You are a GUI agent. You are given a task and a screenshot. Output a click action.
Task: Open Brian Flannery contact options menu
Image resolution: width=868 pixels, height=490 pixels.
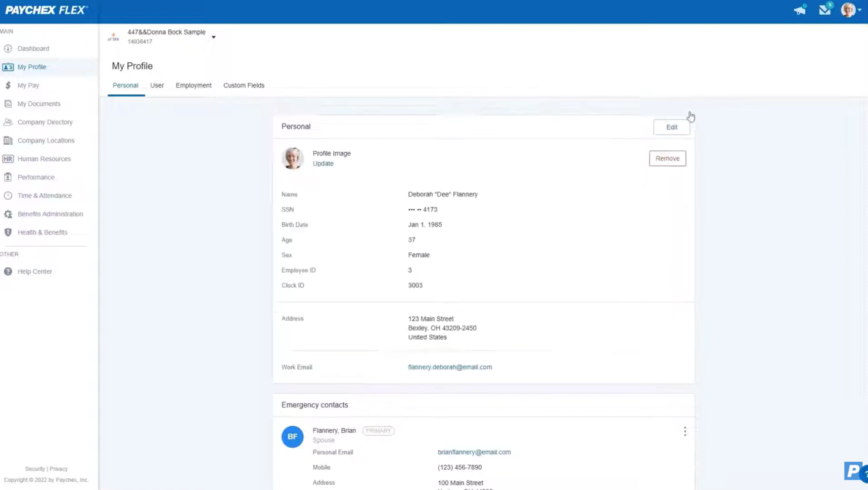(x=684, y=431)
